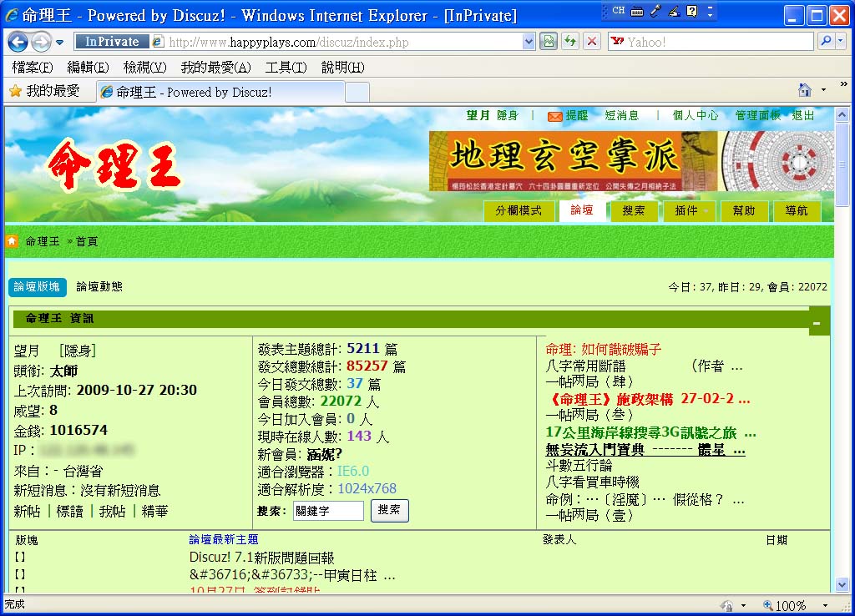Image resolution: width=855 pixels, height=616 pixels.
Task: Click the Stop loading red X icon
Action: (x=592, y=42)
